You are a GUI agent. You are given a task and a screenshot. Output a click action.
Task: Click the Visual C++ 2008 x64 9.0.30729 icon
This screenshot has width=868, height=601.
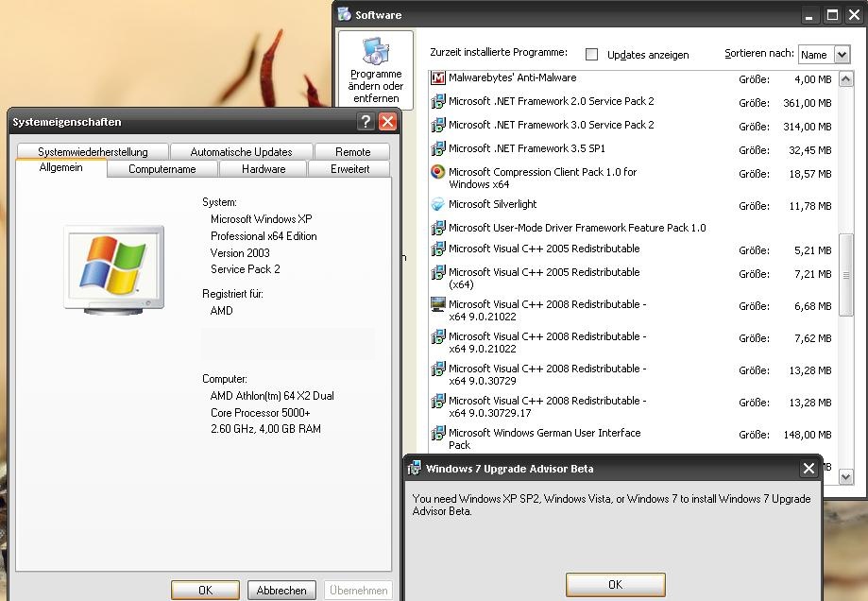(x=438, y=369)
